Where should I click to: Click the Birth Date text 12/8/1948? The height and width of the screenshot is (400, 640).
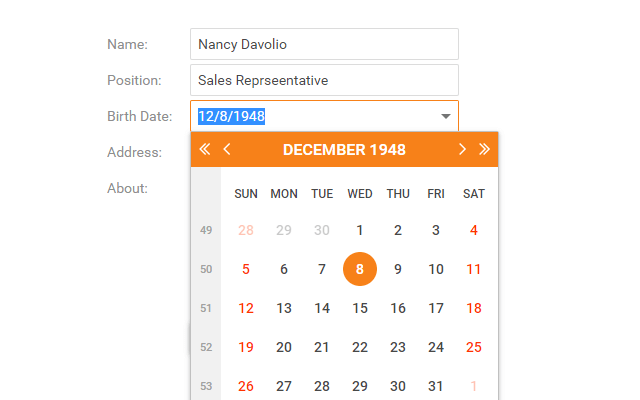231,116
